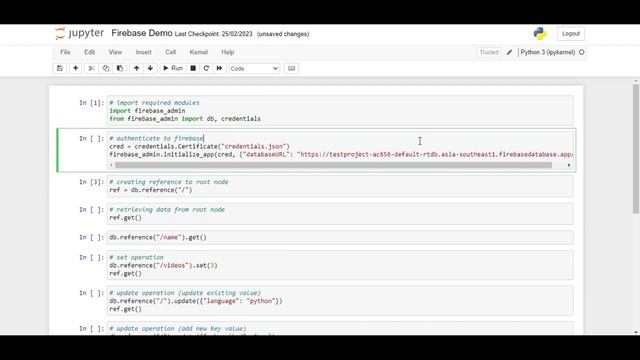Select the retrieving data from root node cell
The image size is (640, 360).
(x=340, y=213)
